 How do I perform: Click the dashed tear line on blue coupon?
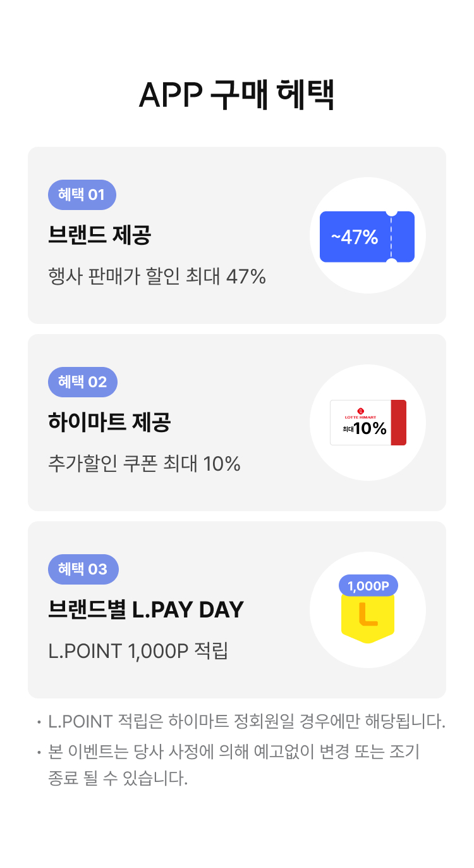[x=392, y=237]
